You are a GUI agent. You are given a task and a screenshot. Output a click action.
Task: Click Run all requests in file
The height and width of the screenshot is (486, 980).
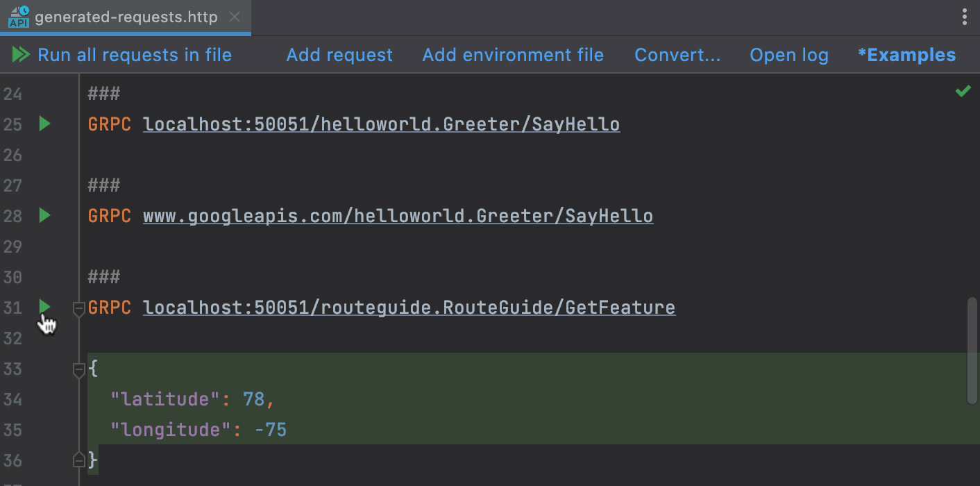coord(134,54)
